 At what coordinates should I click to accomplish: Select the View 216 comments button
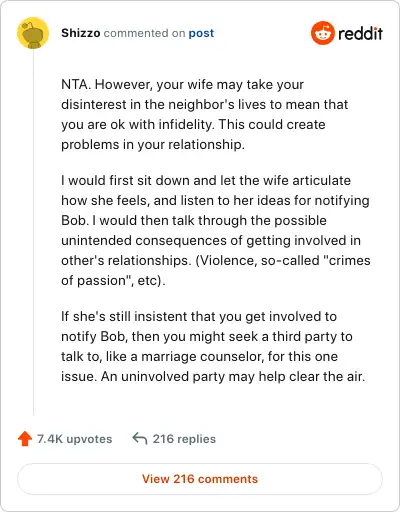[200, 479]
